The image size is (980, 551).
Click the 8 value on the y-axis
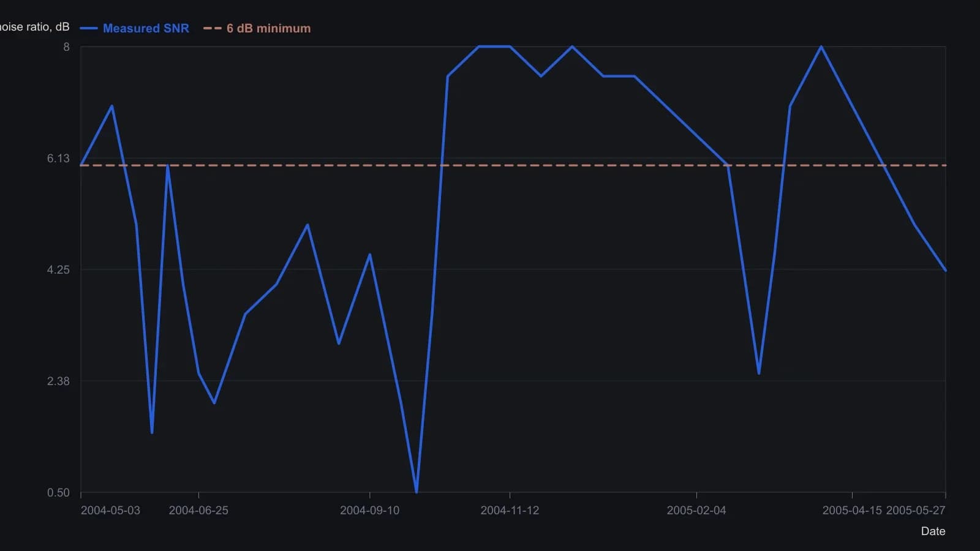pyautogui.click(x=67, y=47)
